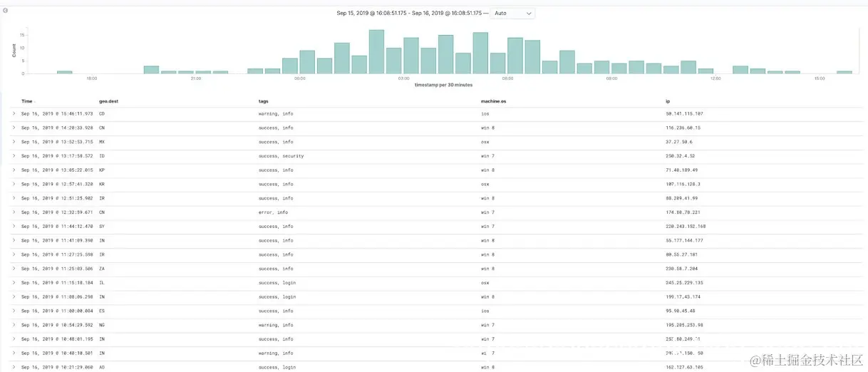
Task: Select the first small histogram bar before 18:00
Action: pos(65,72)
